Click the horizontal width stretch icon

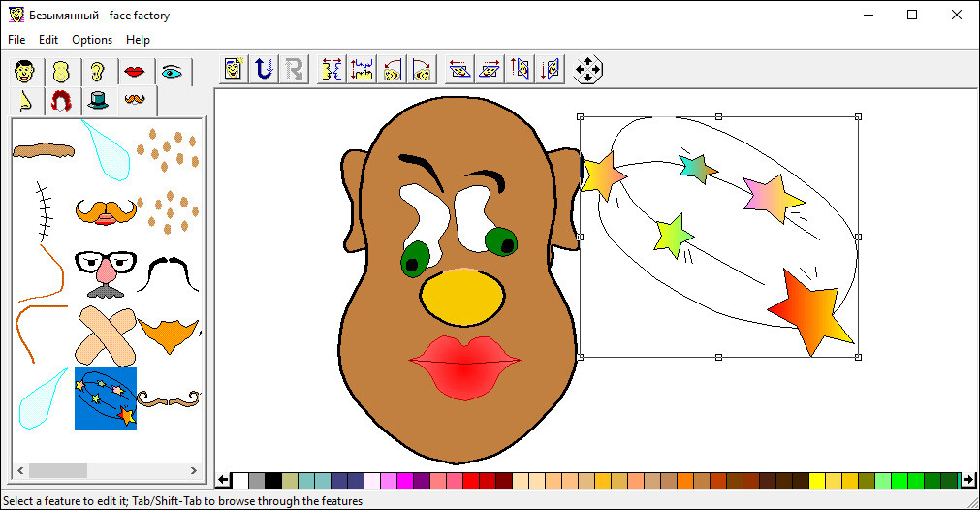pos(332,69)
